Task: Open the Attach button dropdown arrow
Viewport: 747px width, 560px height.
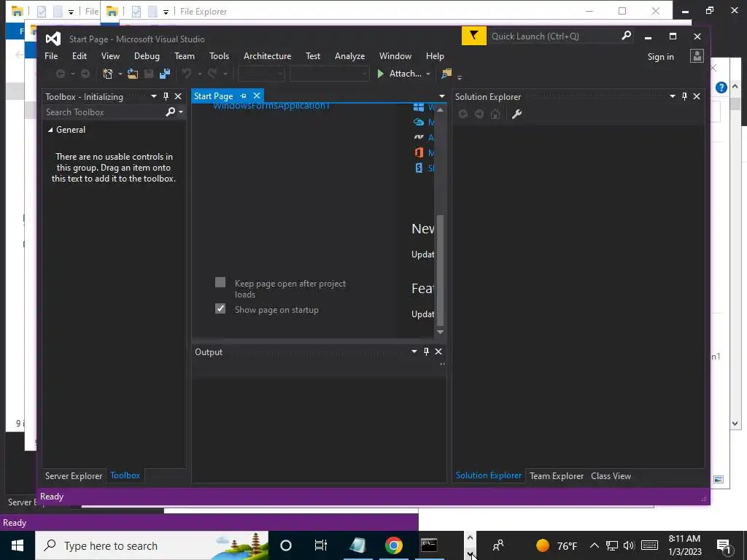Action: pyautogui.click(x=428, y=74)
